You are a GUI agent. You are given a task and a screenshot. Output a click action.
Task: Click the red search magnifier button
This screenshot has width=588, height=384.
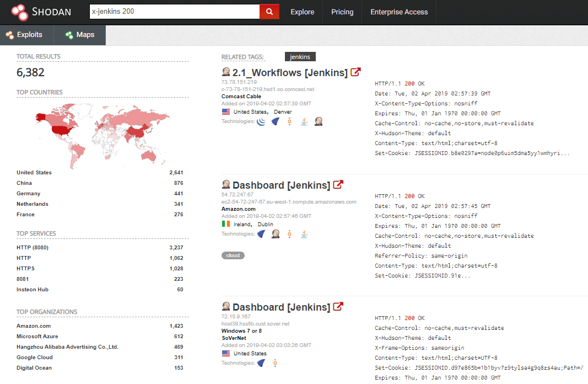pos(269,12)
